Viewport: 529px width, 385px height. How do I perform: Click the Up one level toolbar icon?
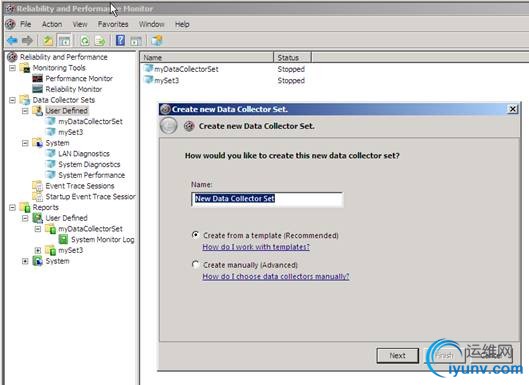click(x=48, y=41)
